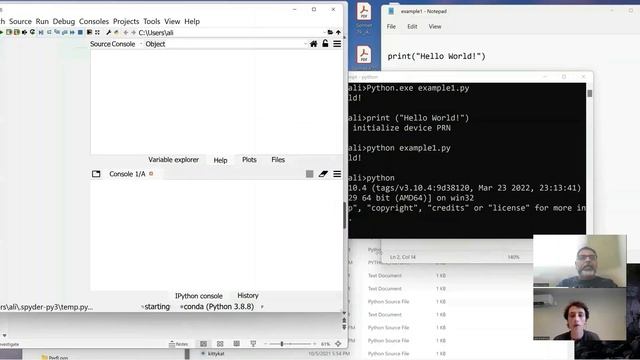Viewport: 640px width, 360px height.
Task: Select the Console 1/A tab
Action: 127,174
